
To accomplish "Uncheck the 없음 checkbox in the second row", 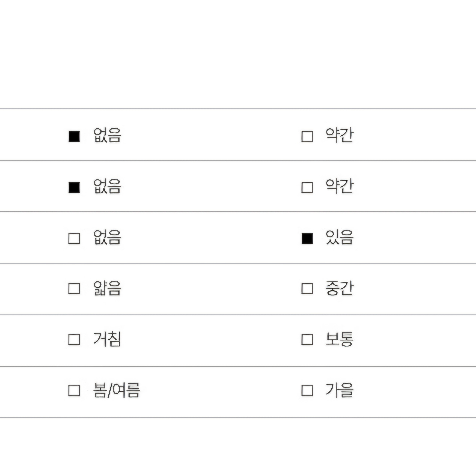I will pyautogui.click(x=74, y=187).
